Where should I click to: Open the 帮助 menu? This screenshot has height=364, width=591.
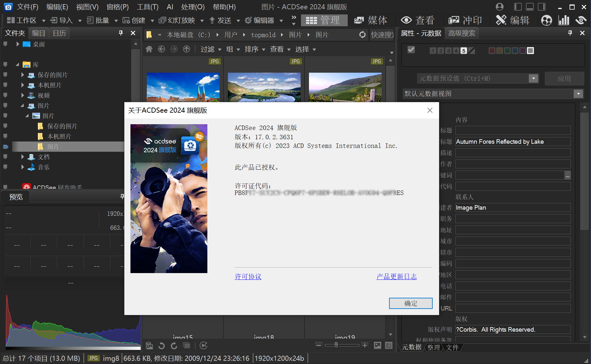[224, 7]
